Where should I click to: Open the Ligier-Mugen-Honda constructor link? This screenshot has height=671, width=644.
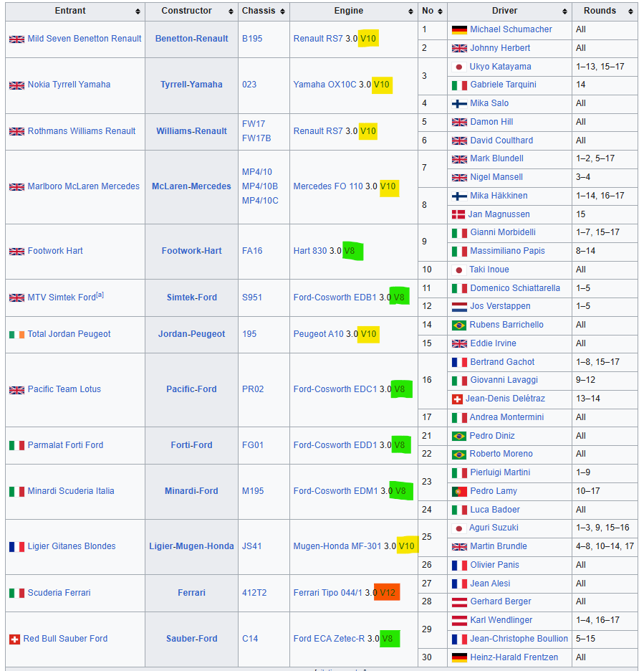191,546
